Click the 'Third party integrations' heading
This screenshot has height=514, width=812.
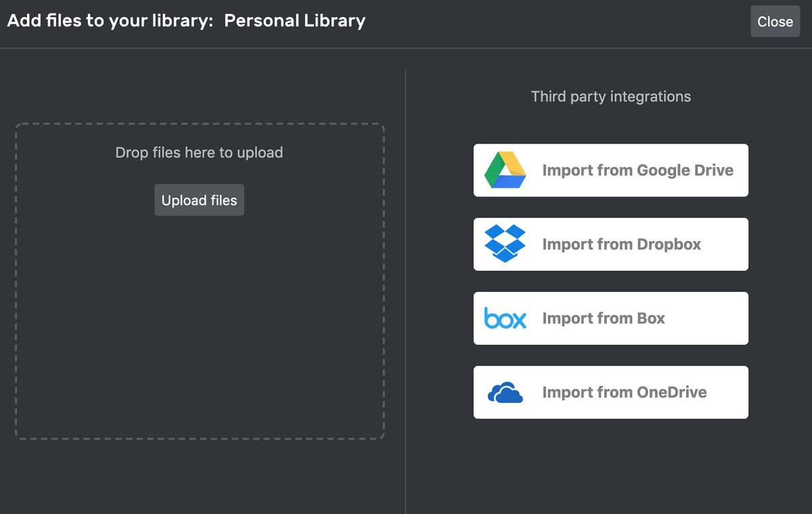tap(611, 97)
